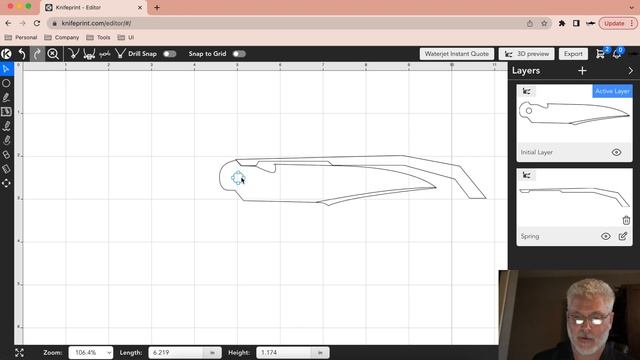Select the Initial Layer thumbnail

(x=574, y=114)
